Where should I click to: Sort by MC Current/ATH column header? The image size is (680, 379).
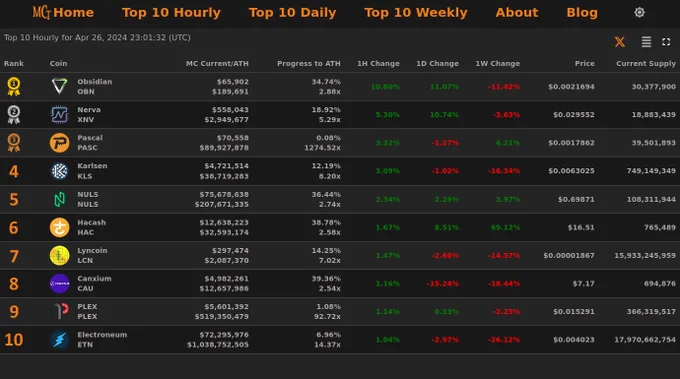[217, 63]
